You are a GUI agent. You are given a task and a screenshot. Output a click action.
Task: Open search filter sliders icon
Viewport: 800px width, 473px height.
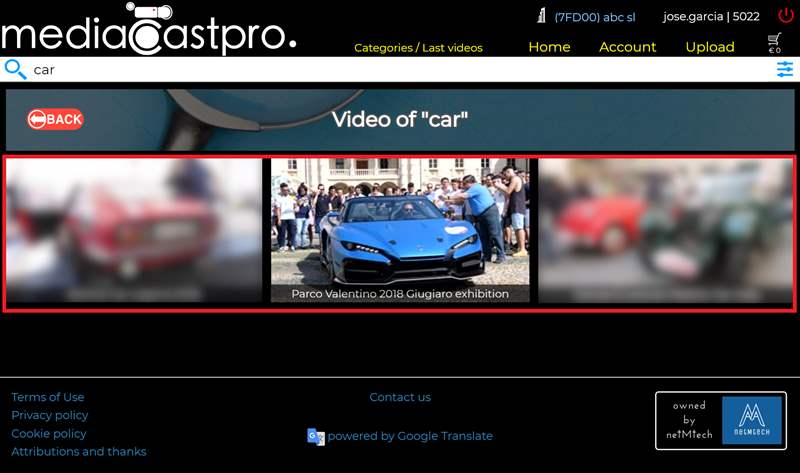click(x=785, y=69)
